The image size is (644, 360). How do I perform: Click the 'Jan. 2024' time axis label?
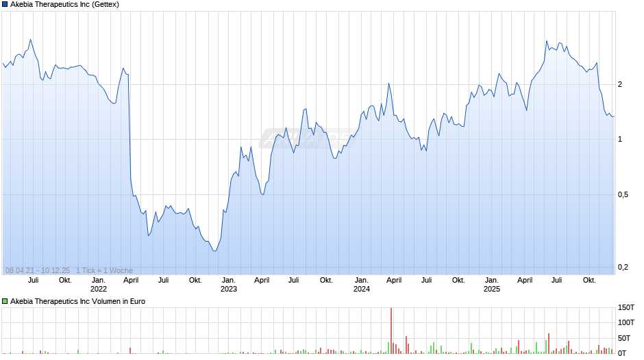click(362, 285)
